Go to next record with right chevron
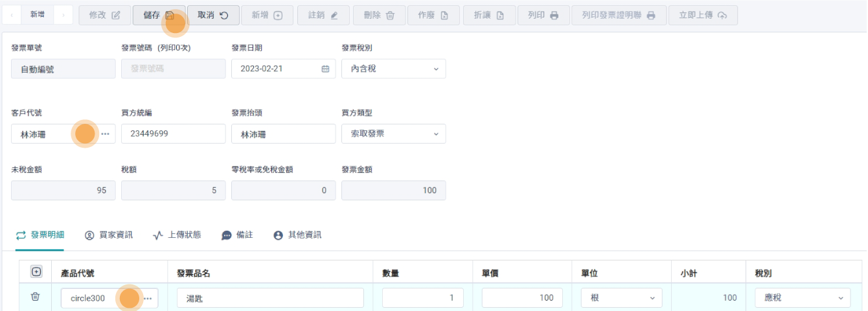 tap(63, 15)
